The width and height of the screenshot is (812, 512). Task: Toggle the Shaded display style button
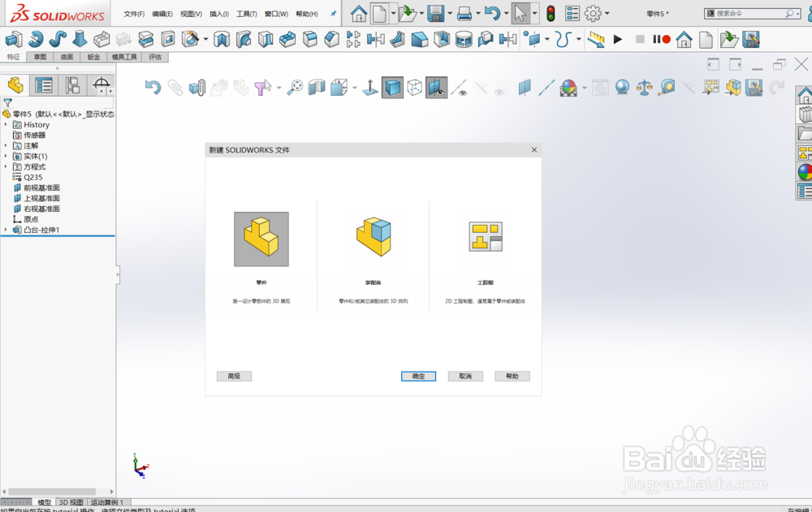(x=392, y=88)
